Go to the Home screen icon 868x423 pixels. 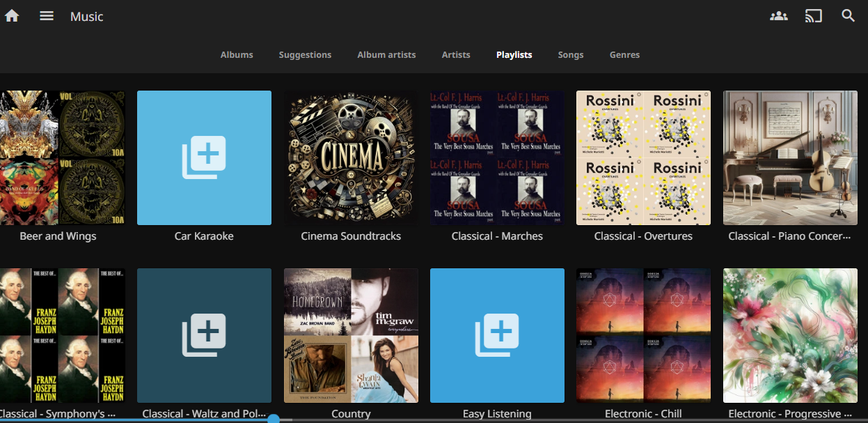coord(12,16)
